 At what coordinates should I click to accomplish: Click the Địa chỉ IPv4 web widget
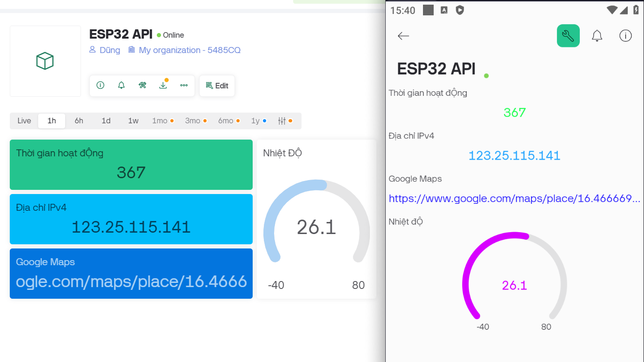pyautogui.click(x=131, y=219)
